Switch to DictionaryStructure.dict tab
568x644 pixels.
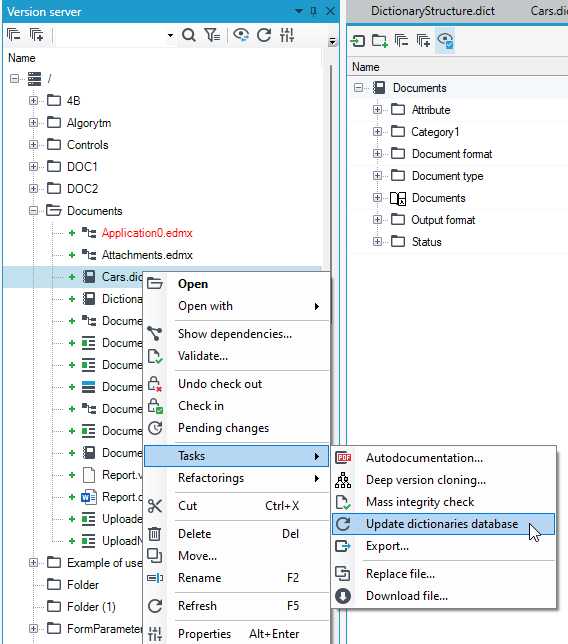coord(433,11)
